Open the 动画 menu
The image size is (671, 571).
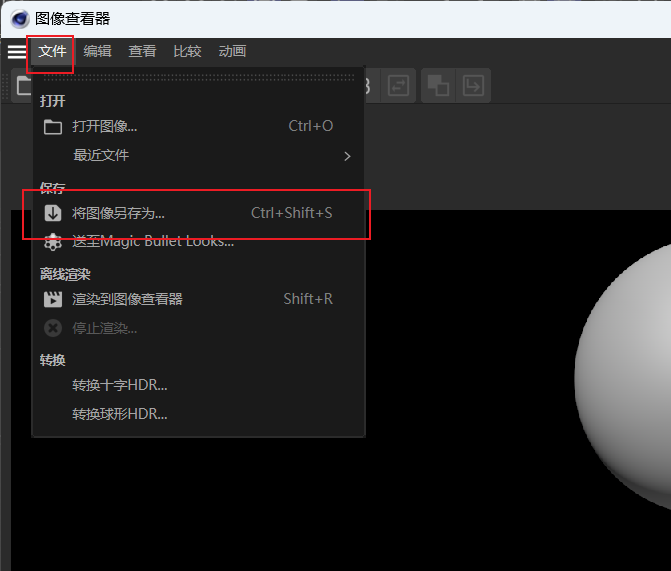[x=232, y=51]
